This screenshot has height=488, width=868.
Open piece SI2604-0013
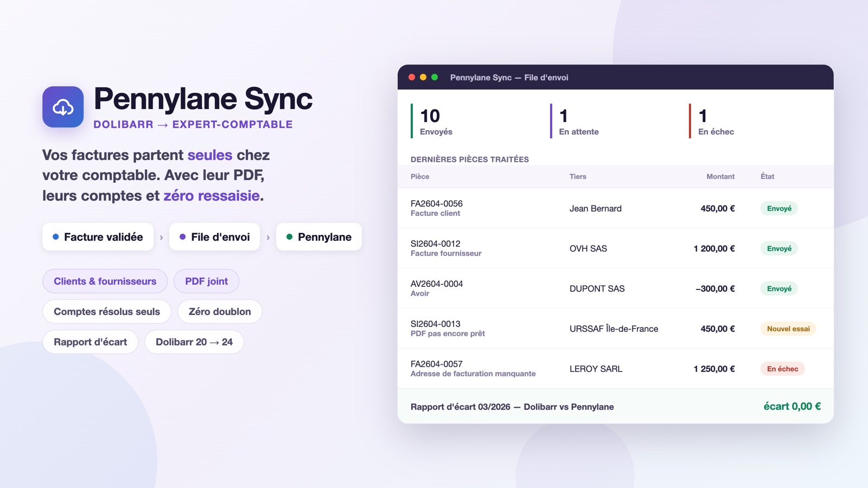coord(436,324)
